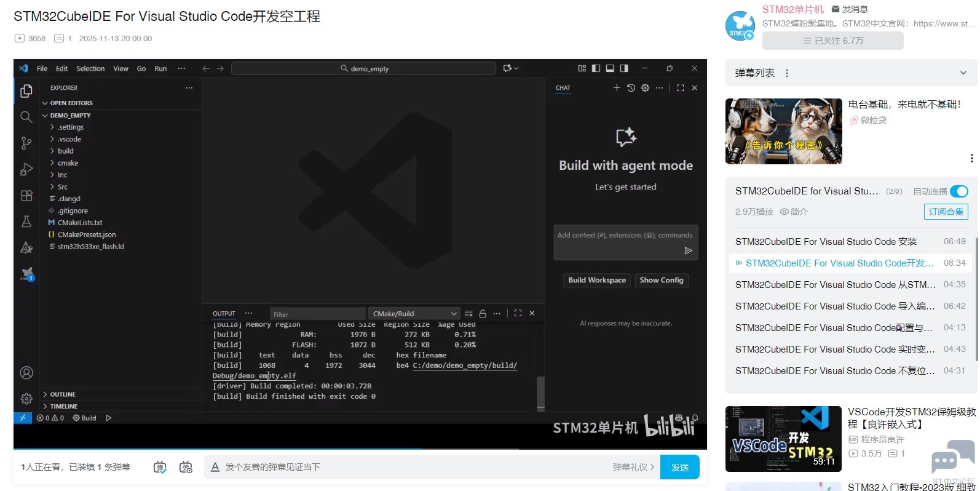Screen dimensions: 980x491
Task: Open the Run menu
Action: [160, 68]
